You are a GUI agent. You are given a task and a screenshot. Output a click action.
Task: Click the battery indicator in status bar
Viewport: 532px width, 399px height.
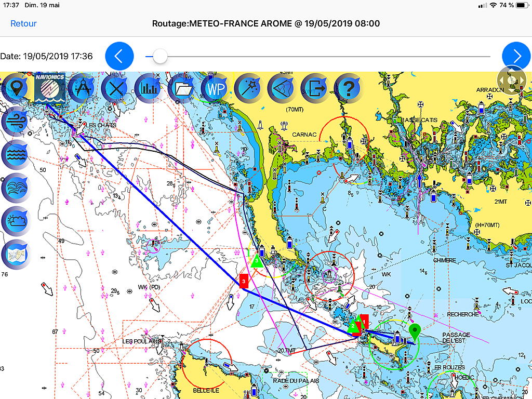click(522, 5)
